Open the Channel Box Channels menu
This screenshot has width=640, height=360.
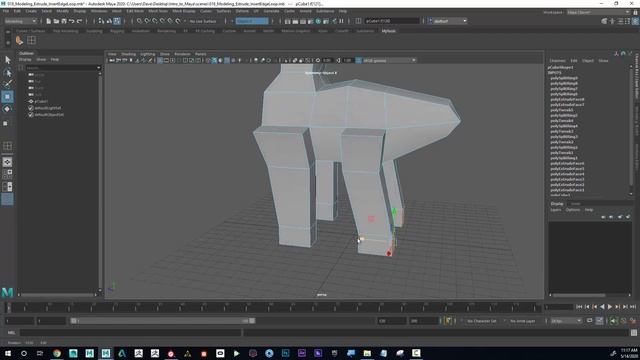(x=557, y=60)
